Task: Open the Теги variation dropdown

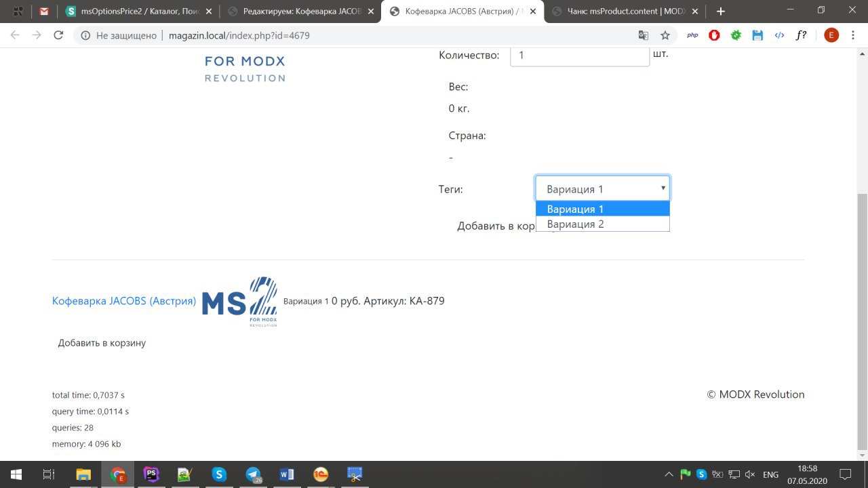Action: pos(602,188)
